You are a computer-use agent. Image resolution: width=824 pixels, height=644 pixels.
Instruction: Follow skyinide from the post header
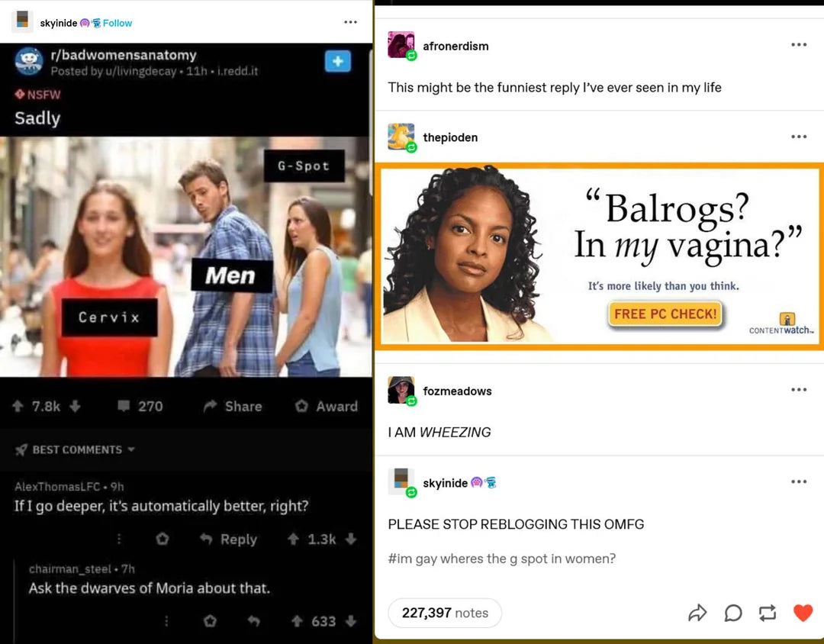pos(117,23)
